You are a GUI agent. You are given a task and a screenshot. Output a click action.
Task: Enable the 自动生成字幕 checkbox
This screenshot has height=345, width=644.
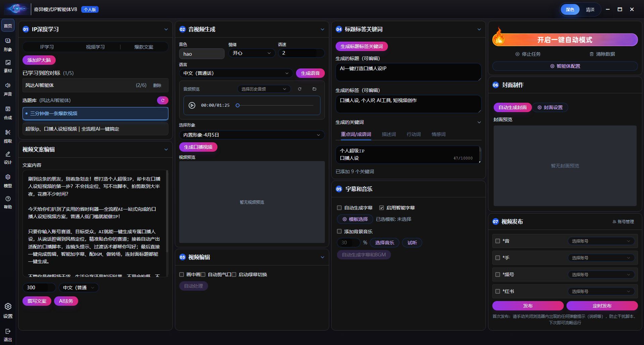pos(339,208)
